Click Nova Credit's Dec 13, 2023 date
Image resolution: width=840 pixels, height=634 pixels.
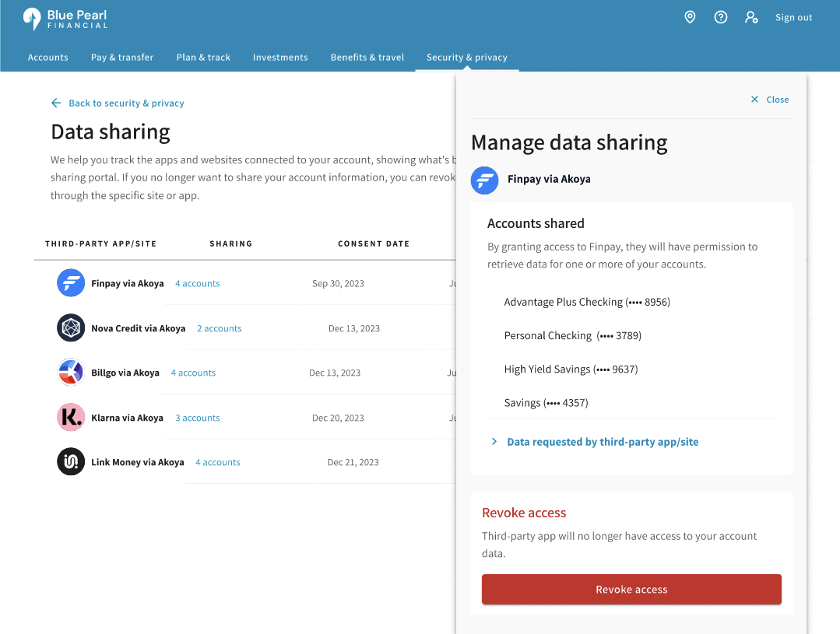tap(354, 328)
